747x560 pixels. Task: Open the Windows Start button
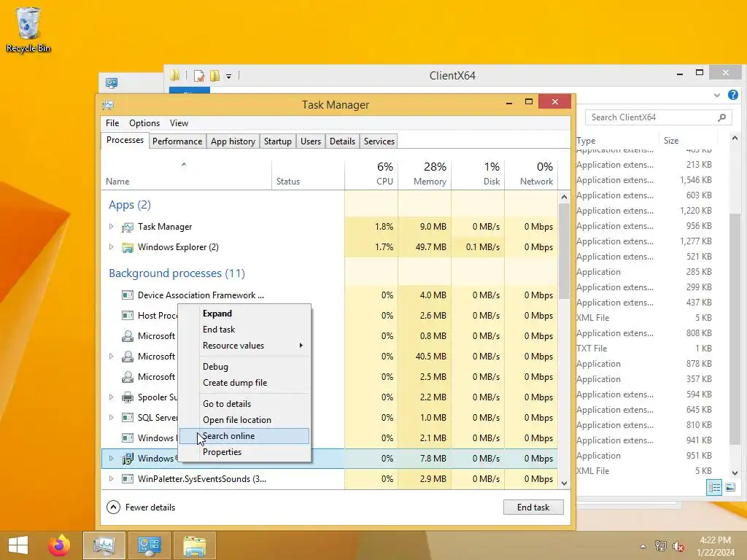coord(18,545)
